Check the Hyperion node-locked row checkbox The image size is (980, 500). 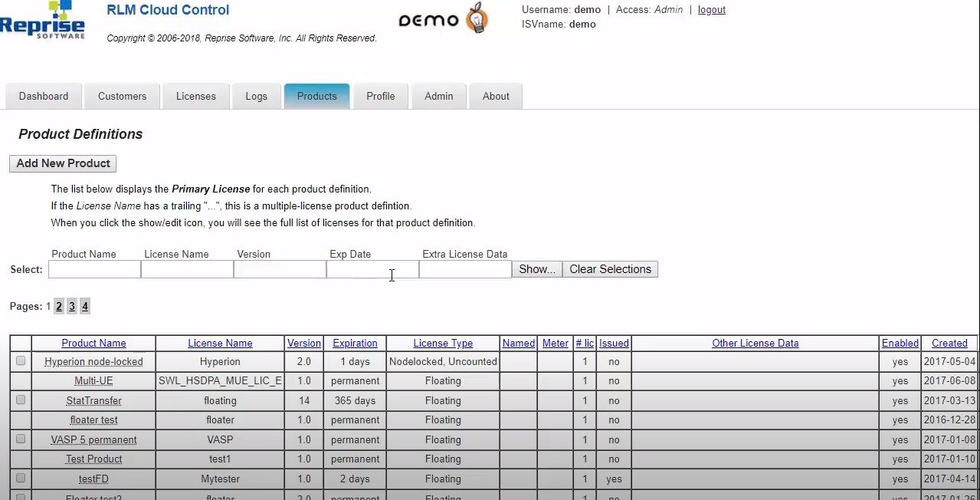click(20, 361)
